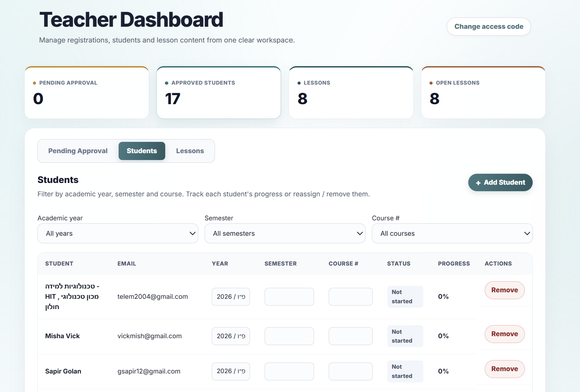Click the STUDENT column header

pos(59,264)
